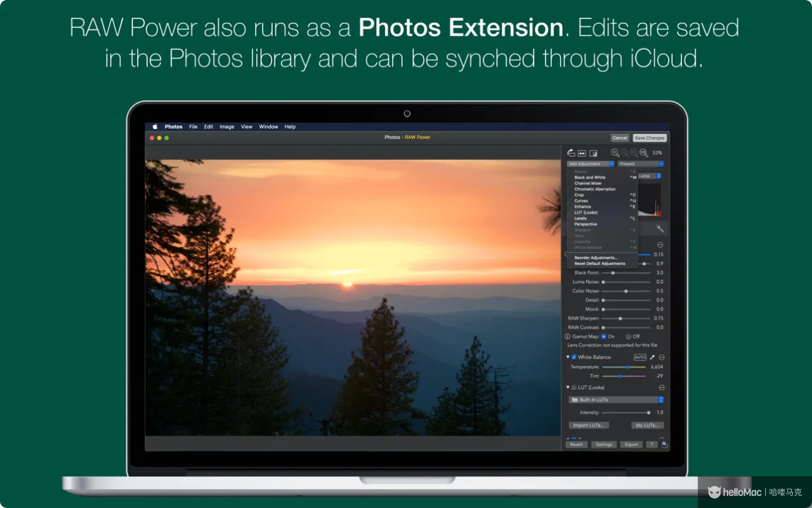Open the Apple menu
This screenshot has height=508, width=812.
(155, 127)
